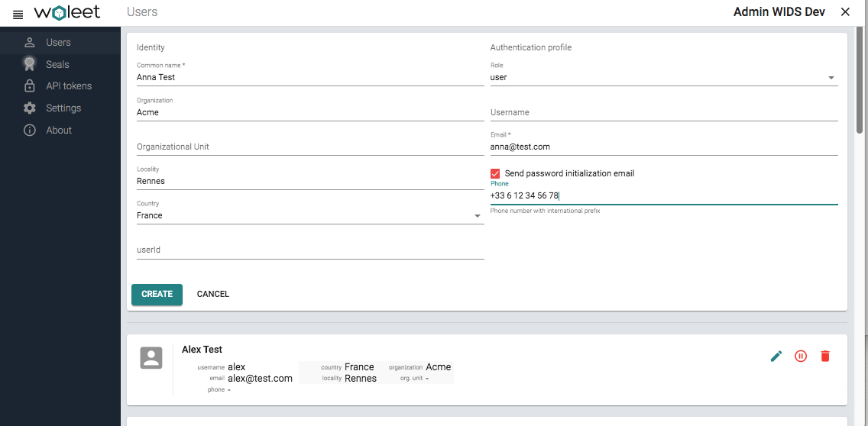The height and width of the screenshot is (426, 868).
Task: Open the About page in sidebar
Action: pyautogui.click(x=58, y=131)
